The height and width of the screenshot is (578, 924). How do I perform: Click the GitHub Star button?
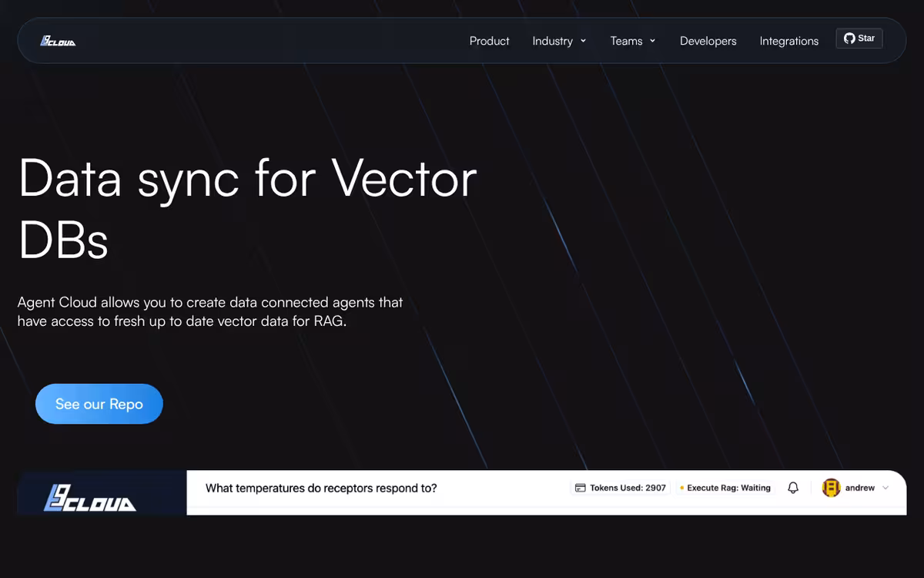859,39
